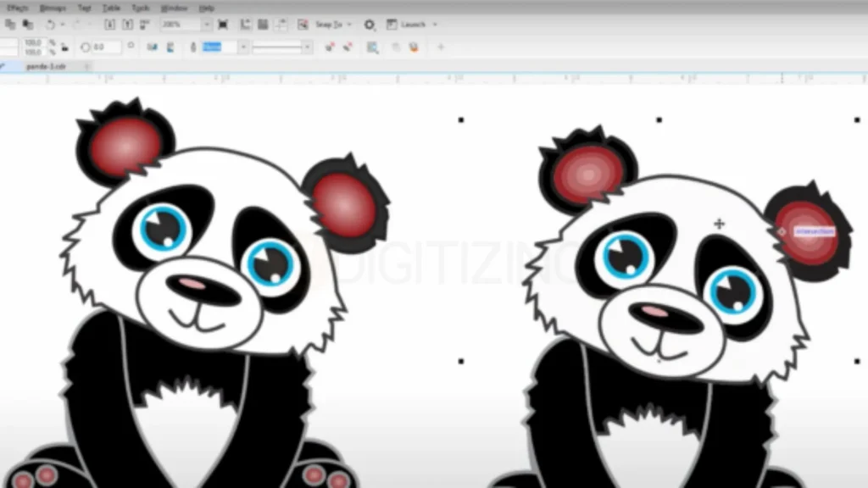Toggle the freeze transparency option

pos(397,47)
